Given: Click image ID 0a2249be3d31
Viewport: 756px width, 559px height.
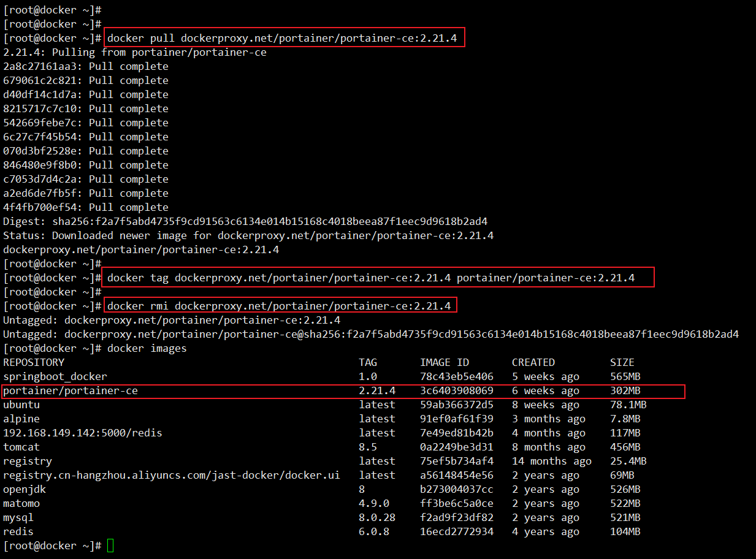Looking at the screenshot, I should coord(457,447).
